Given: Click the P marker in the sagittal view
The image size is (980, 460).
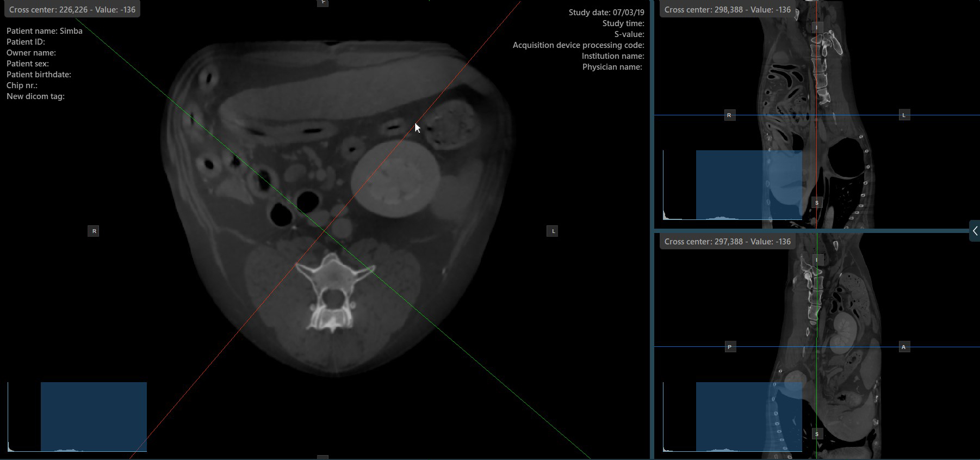Looking at the screenshot, I should point(729,347).
